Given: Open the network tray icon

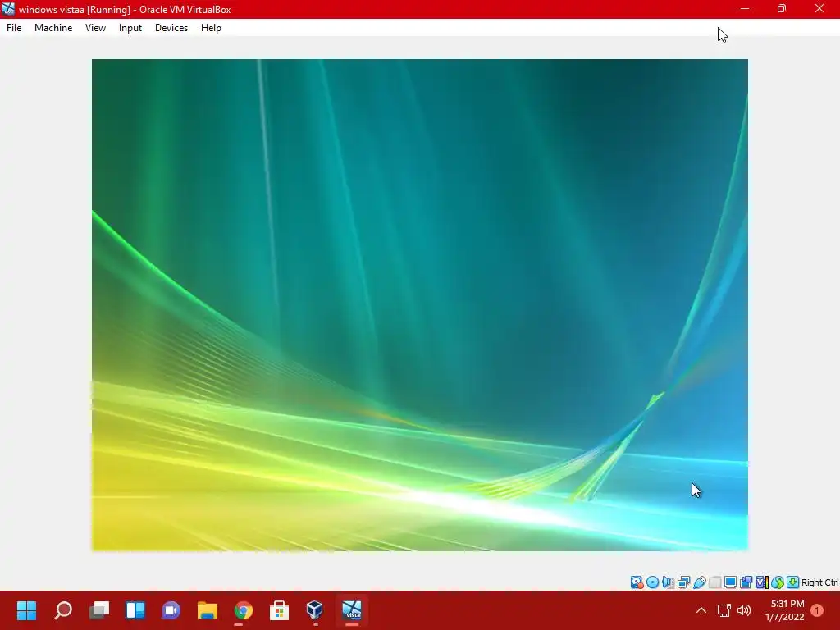Looking at the screenshot, I should pyautogui.click(x=724, y=610).
